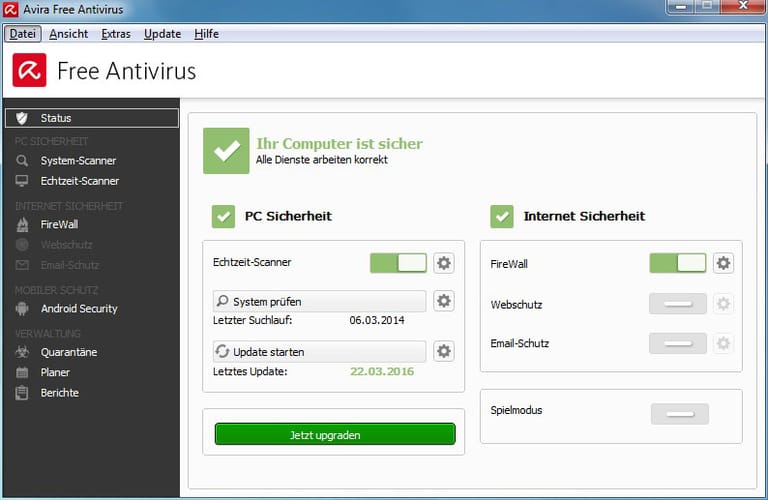Toggle the Webschutz switch
The width and height of the screenshot is (768, 500).
[x=678, y=304]
